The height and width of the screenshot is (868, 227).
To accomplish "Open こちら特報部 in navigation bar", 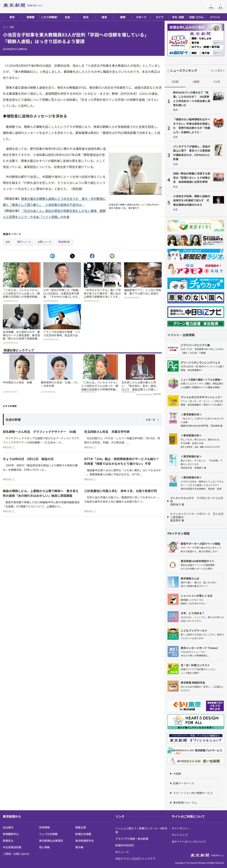I will click(x=49, y=17).
